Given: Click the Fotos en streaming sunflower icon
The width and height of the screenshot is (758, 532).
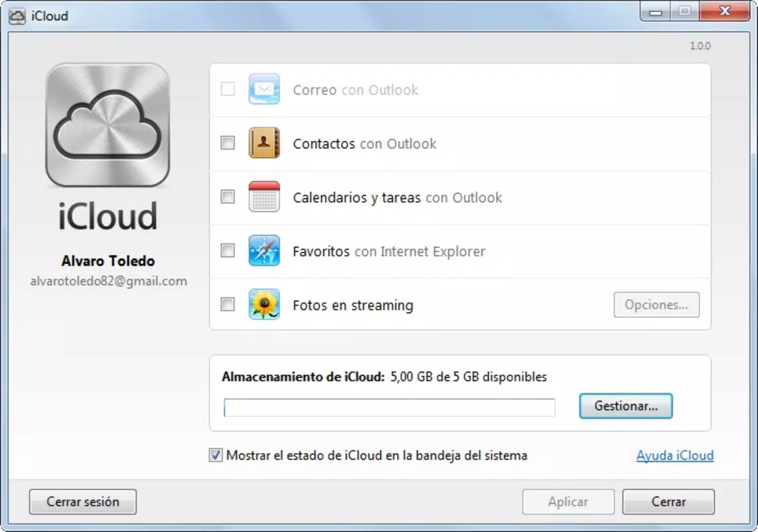Looking at the screenshot, I should (x=264, y=304).
